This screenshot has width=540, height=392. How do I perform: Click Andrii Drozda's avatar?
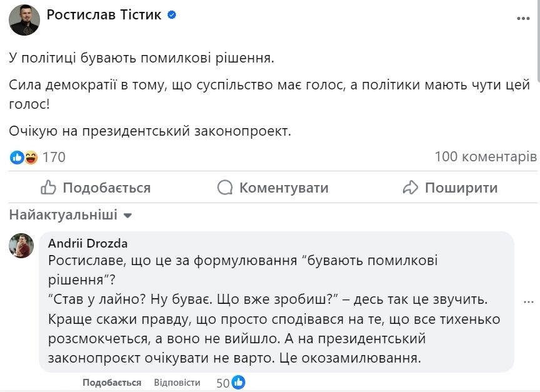tap(21, 244)
